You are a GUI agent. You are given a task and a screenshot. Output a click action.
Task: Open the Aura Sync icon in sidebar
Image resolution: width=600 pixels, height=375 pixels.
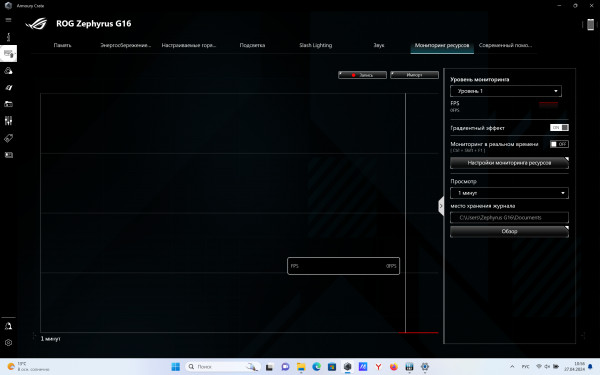click(8, 71)
